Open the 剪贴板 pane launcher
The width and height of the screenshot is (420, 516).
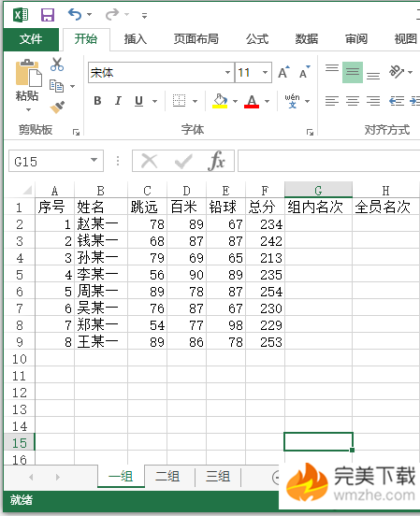[x=76, y=132]
